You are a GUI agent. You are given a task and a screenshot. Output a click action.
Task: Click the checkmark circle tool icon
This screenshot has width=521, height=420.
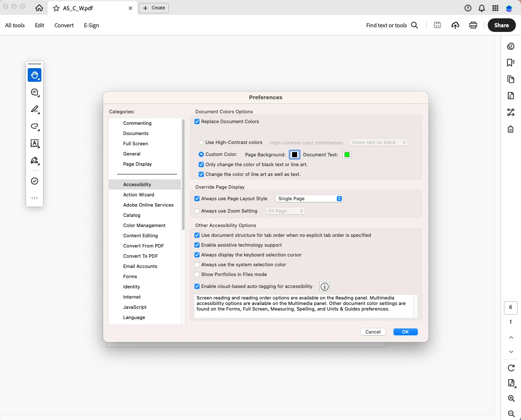tap(35, 181)
